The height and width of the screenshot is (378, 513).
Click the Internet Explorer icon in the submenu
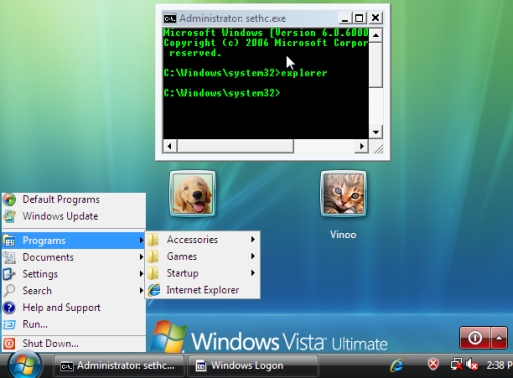154,290
